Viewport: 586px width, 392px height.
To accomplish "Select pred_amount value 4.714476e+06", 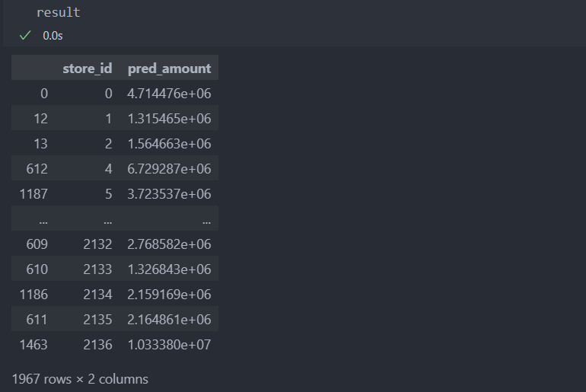I will point(169,94).
